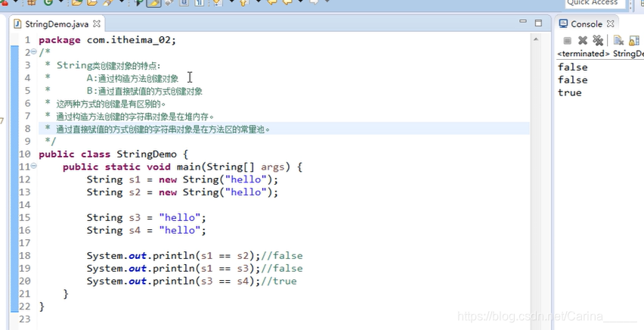Close the Console view tab

(610, 23)
